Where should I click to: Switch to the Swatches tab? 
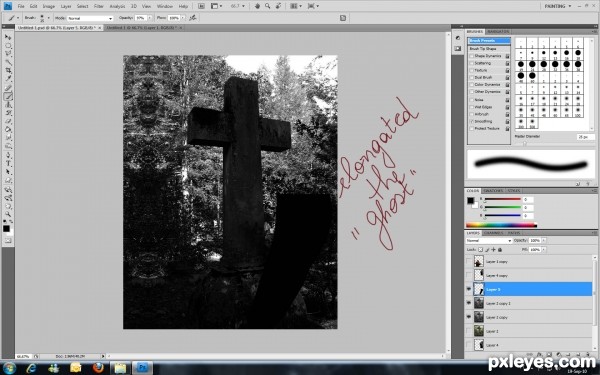(493, 191)
